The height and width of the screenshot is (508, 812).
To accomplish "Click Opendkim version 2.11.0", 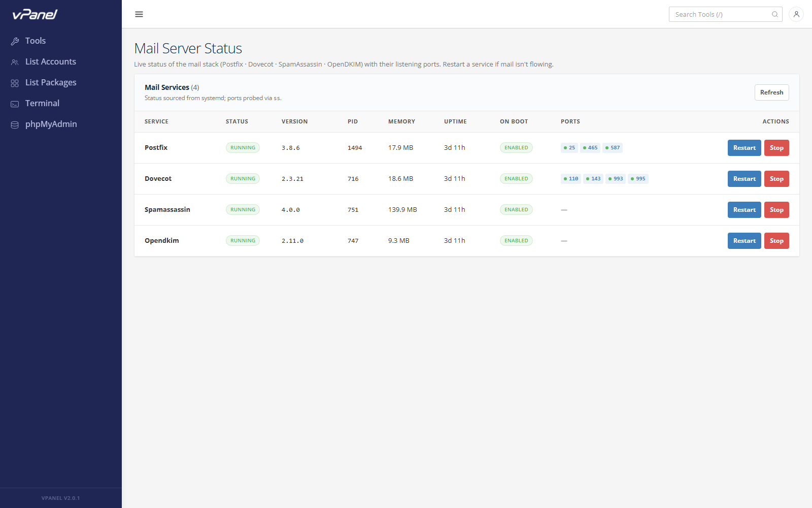I will click(x=292, y=241).
